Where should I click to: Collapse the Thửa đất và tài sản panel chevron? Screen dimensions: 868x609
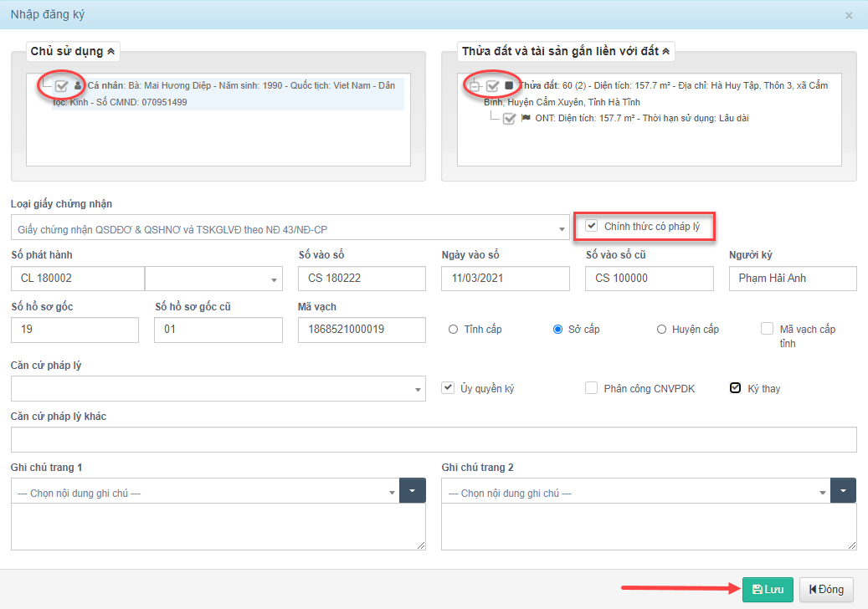click(x=666, y=52)
